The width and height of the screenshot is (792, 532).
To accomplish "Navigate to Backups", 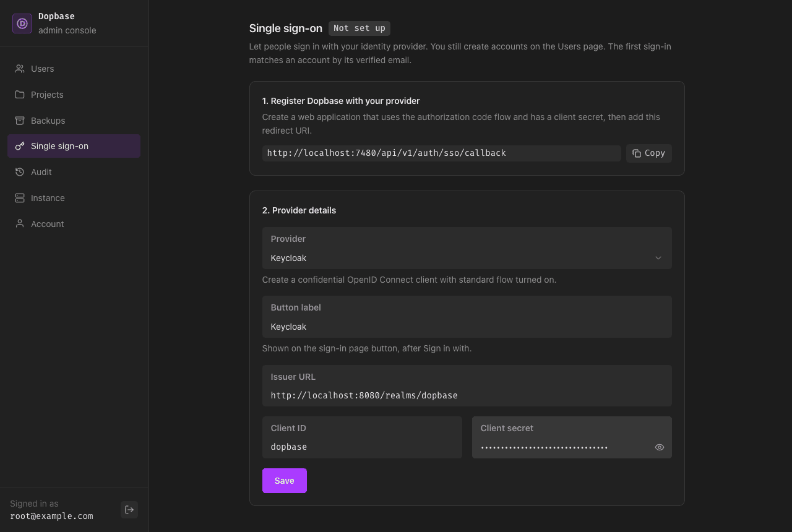I will pos(74,121).
